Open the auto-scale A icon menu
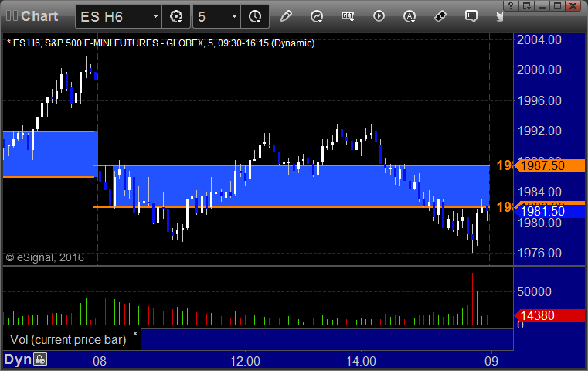 tap(410, 16)
